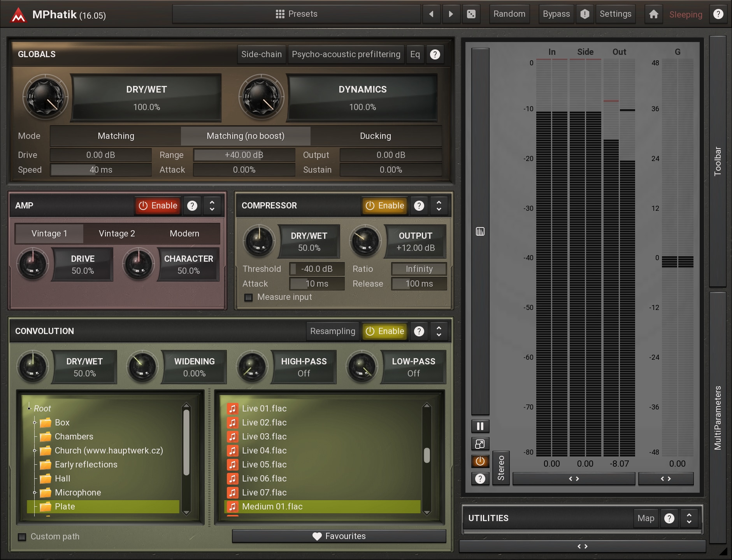732x560 pixels.
Task: Open help for the Convolution section
Action: 419,331
